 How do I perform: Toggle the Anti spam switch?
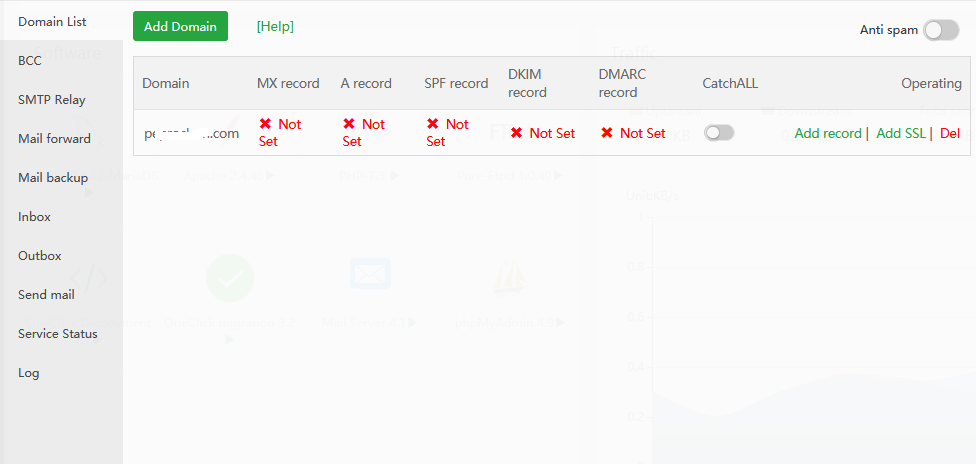tap(941, 30)
